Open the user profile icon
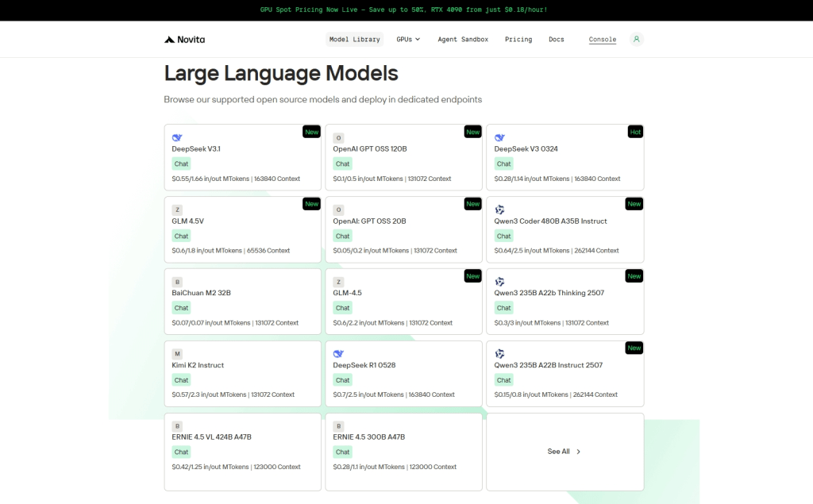Viewport: 813px width, 504px height. coord(636,40)
